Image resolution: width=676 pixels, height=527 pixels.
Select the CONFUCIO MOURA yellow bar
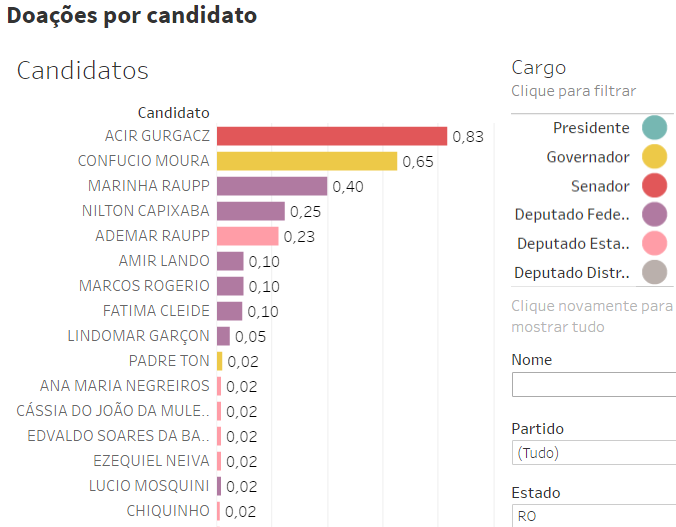pyautogui.click(x=306, y=161)
